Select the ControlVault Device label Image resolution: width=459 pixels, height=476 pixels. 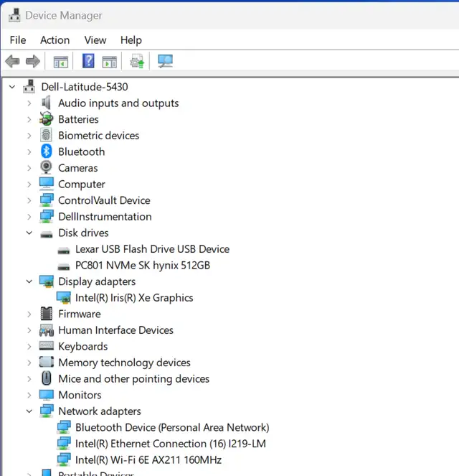coord(104,200)
